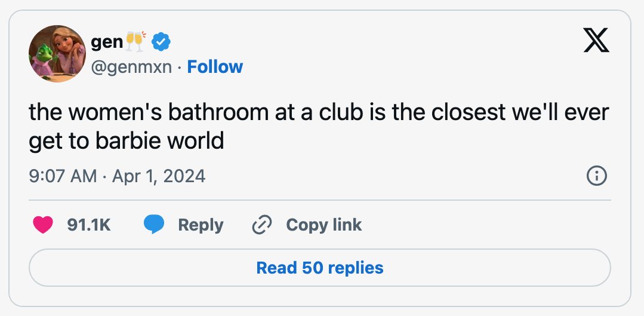
Task: Click the champagne glasses emoji beside gen
Action: pyautogui.click(x=136, y=41)
